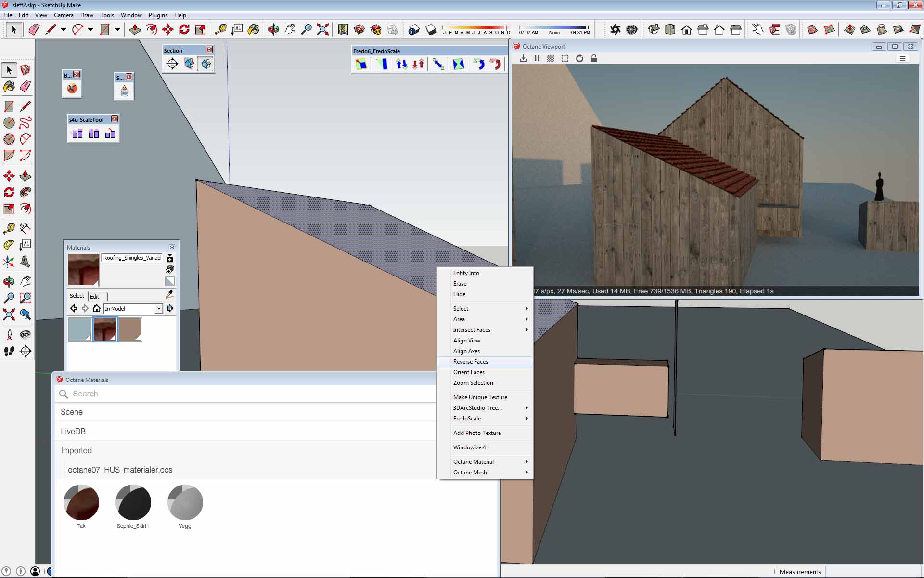The width and height of the screenshot is (924, 578).
Task: Click the Zoom Extents icon in top toolbar
Action: (x=323, y=30)
